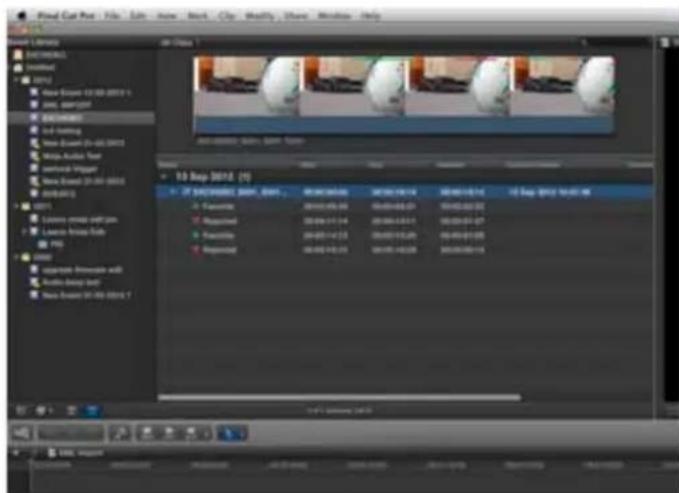Click the browser horizontal scrollbar
The height and width of the screenshot is (493, 679).
tap(340, 397)
